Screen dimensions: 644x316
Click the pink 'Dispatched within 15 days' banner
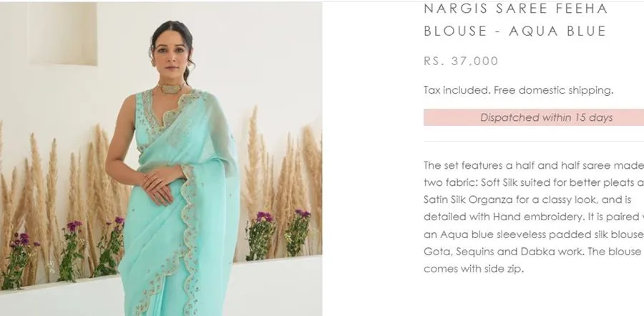point(534,117)
